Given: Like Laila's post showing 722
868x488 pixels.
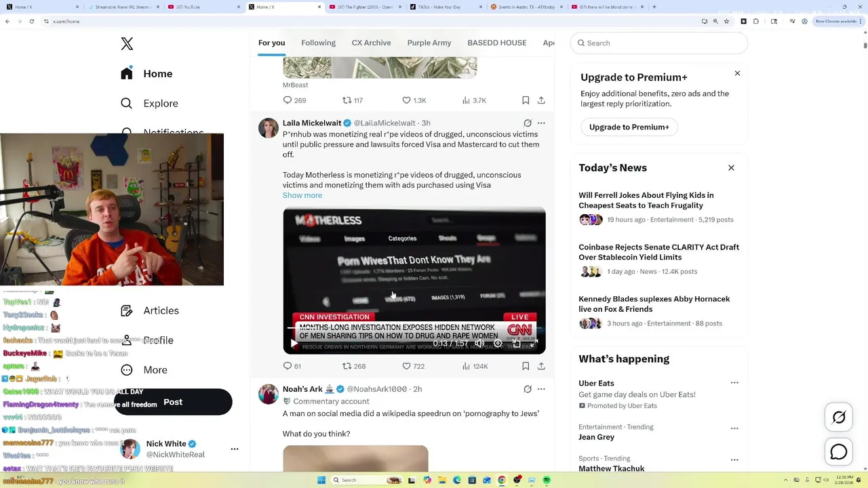Looking at the screenshot, I should [413, 366].
